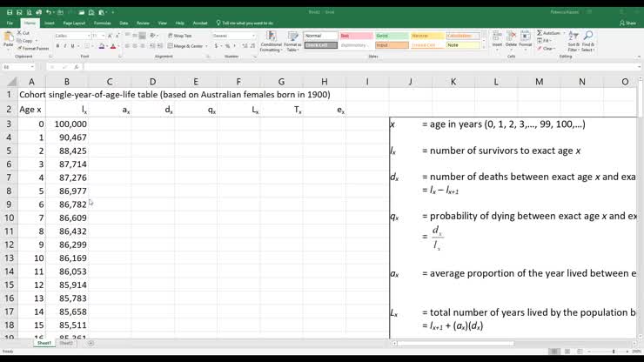
Task: Open the File tab
Action: click(10, 23)
